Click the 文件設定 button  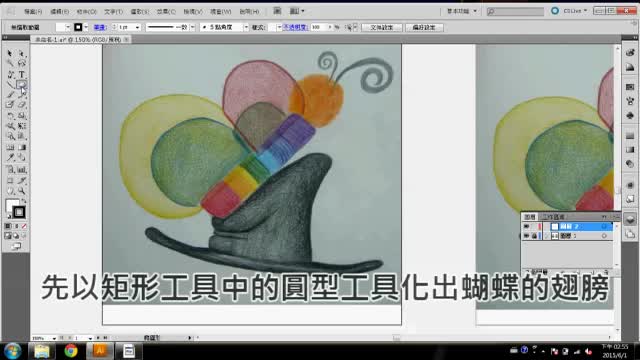pos(382,27)
